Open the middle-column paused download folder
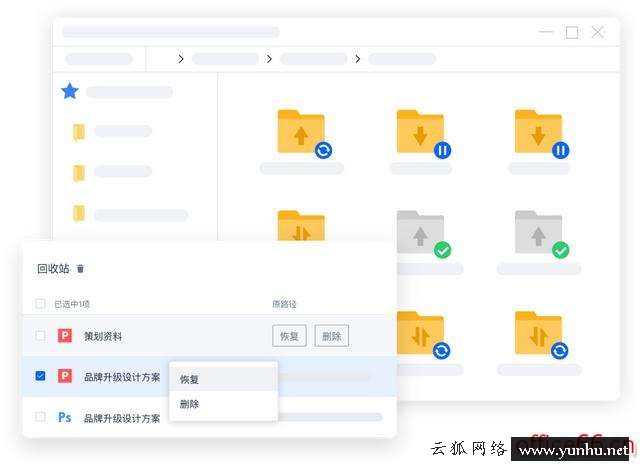Screen dimensions: 640x468 pos(423,134)
